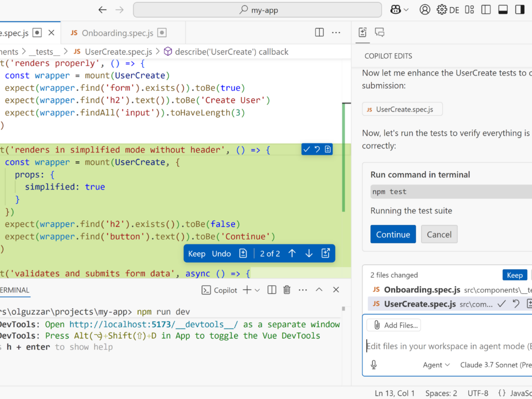The width and height of the screenshot is (532, 399).
Task: Open the Accounts profile icon
Action: [425, 9]
